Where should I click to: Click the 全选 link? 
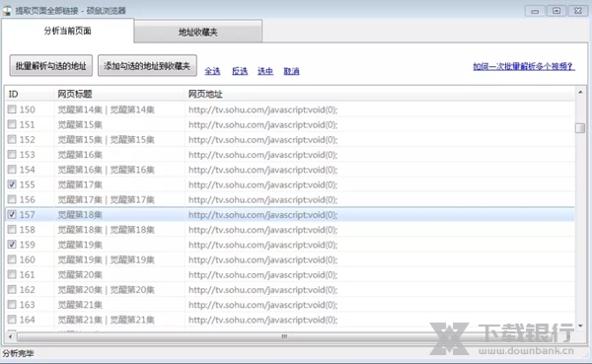pos(212,71)
